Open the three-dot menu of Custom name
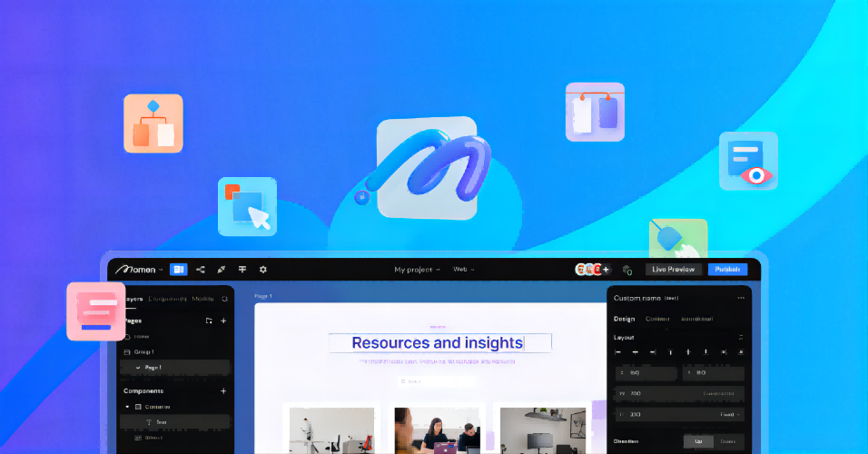The image size is (868, 454). 741,298
